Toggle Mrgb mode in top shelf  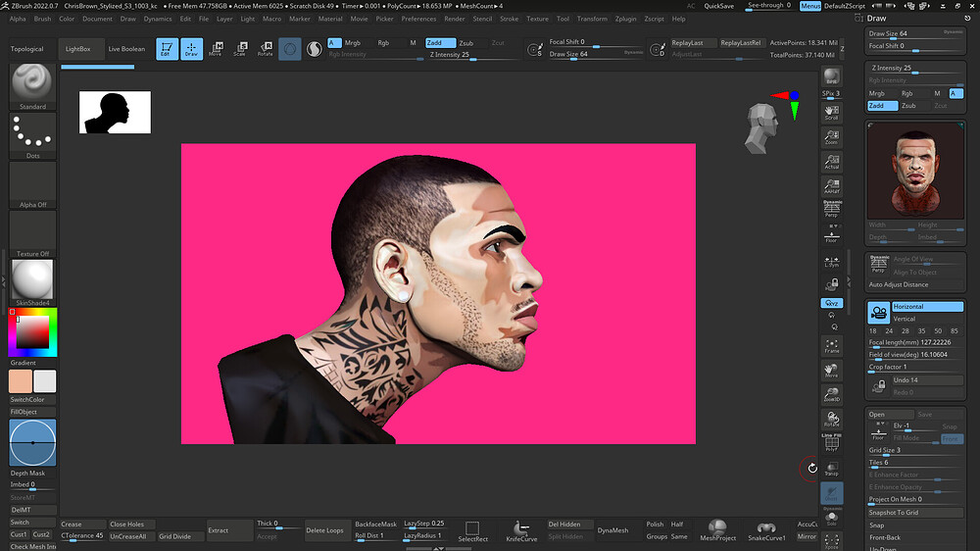pos(353,42)
